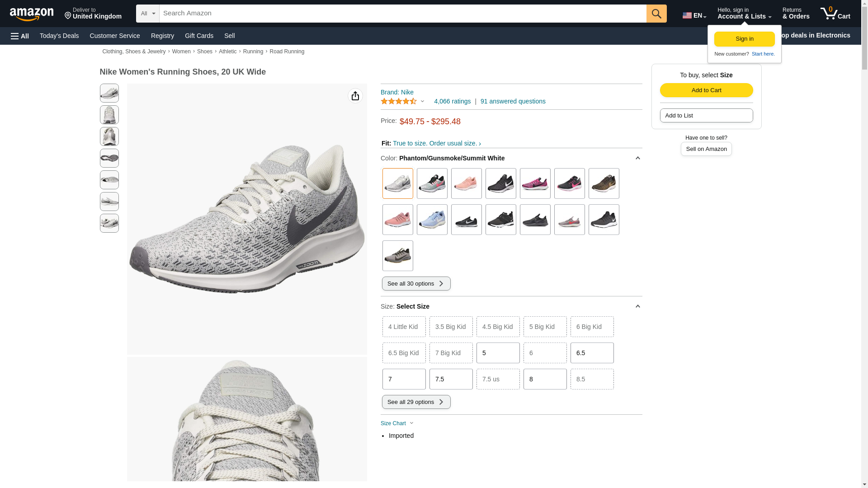Open Today's Deals nav item
The image size is (868, 488).
coord(59,36)
